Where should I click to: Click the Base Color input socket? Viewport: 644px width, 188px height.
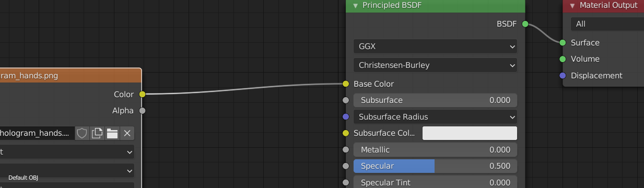[x=345, y=84]
